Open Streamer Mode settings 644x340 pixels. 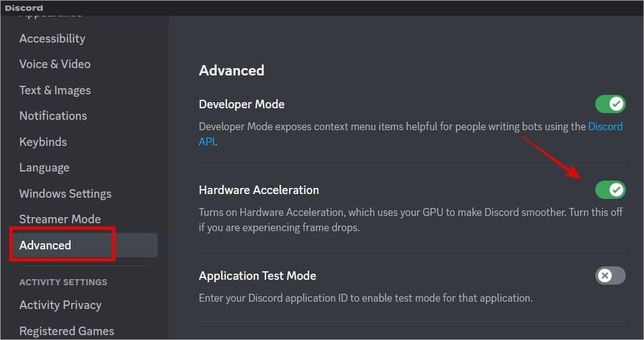click(60, 220)
